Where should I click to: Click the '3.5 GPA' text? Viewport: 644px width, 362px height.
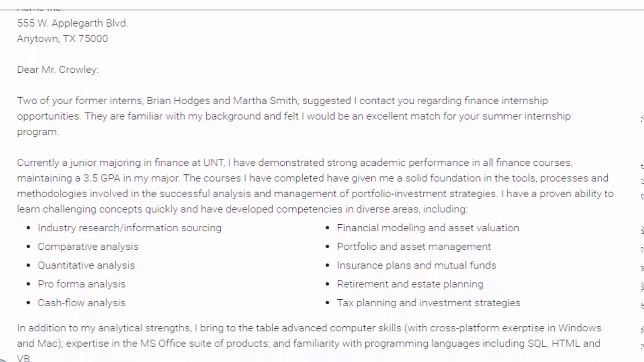(x=102, y=178)
